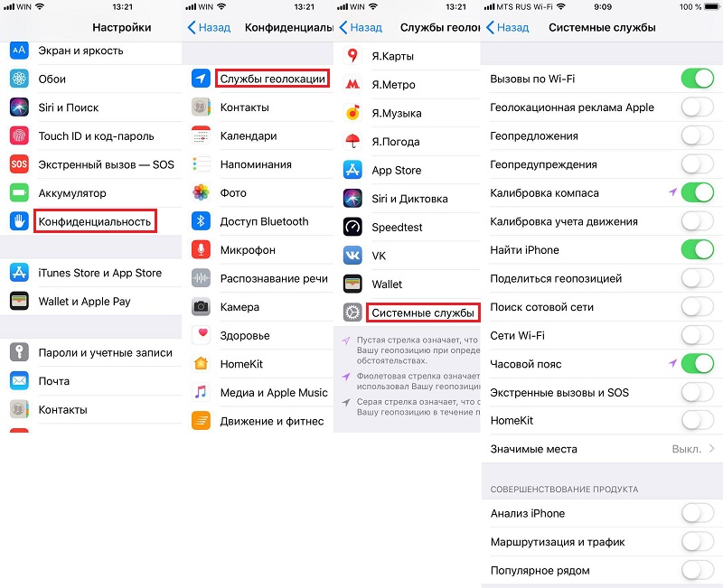723x588 pixels.
Task: Open the Конфиденциальность menu item
Action: click(x=95, y=221)
